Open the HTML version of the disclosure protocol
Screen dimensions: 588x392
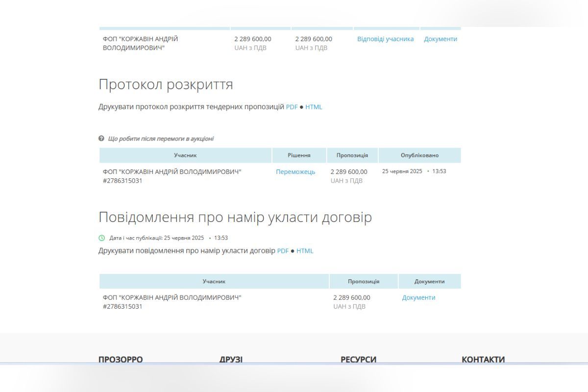coord(314,106)
